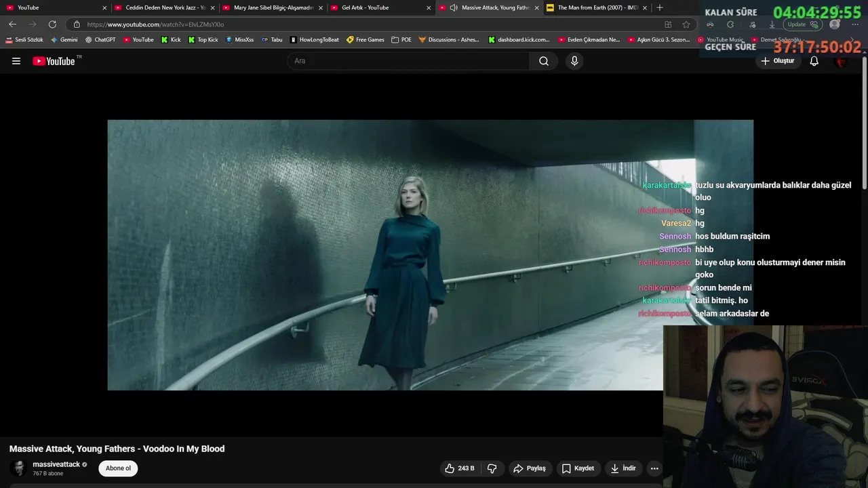The height and width of the screenshot is (488, 868).
Task: Open the three-dot more actions menu under video
Action: tap(654, 468)
